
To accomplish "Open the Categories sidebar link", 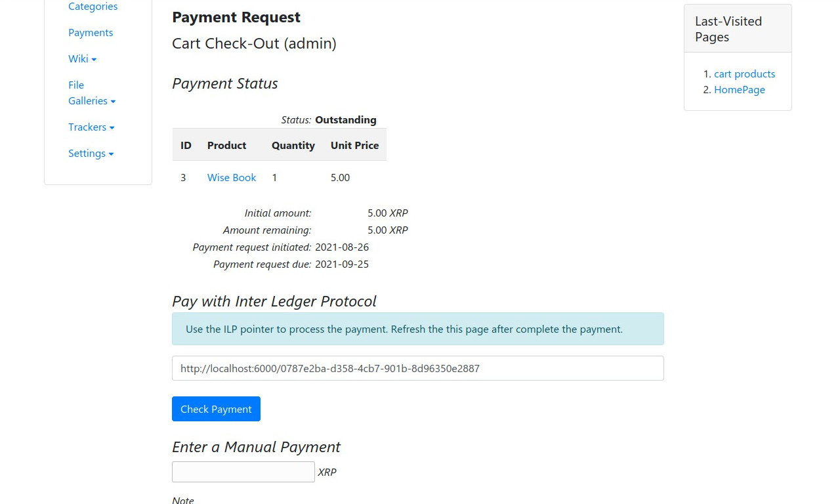I will coord(93,7).
